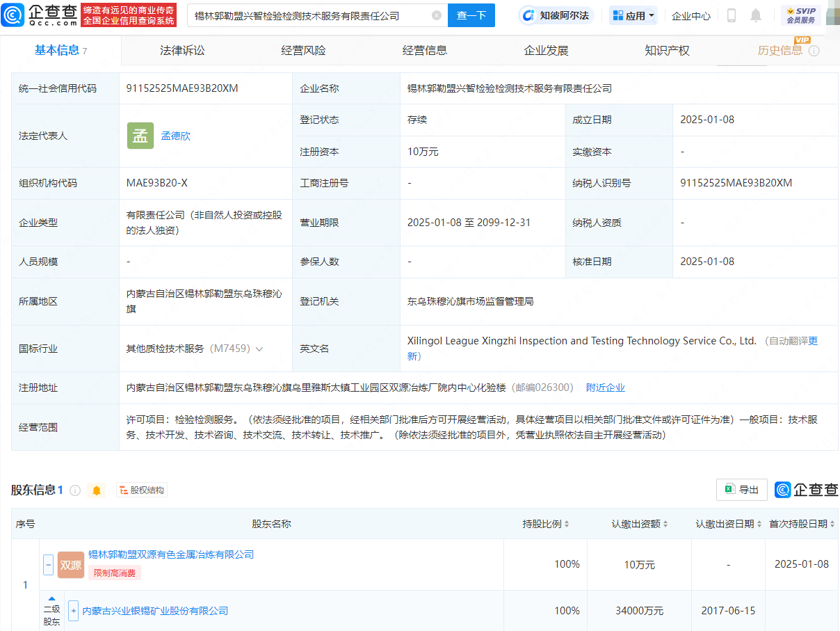Select the credit code beside 统一社会信用代码

[183, 88]
